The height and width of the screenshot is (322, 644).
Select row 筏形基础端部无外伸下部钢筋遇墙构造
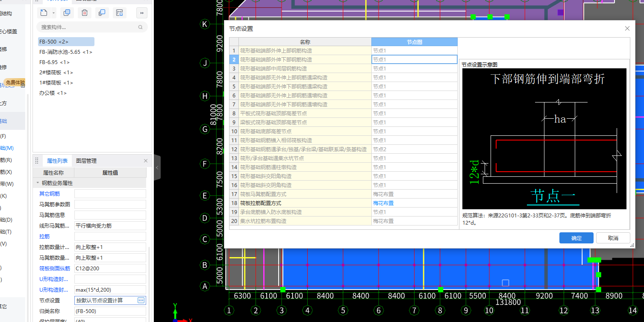coord(305,104)
